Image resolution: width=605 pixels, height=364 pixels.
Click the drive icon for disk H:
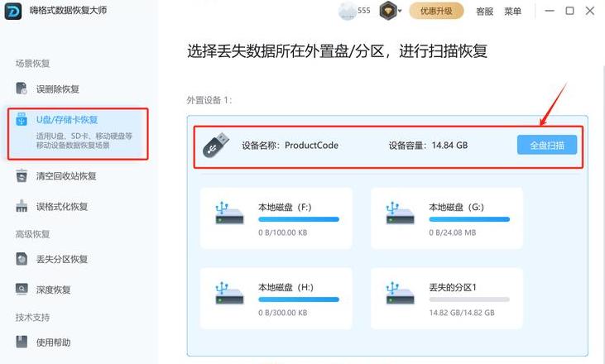229,293
